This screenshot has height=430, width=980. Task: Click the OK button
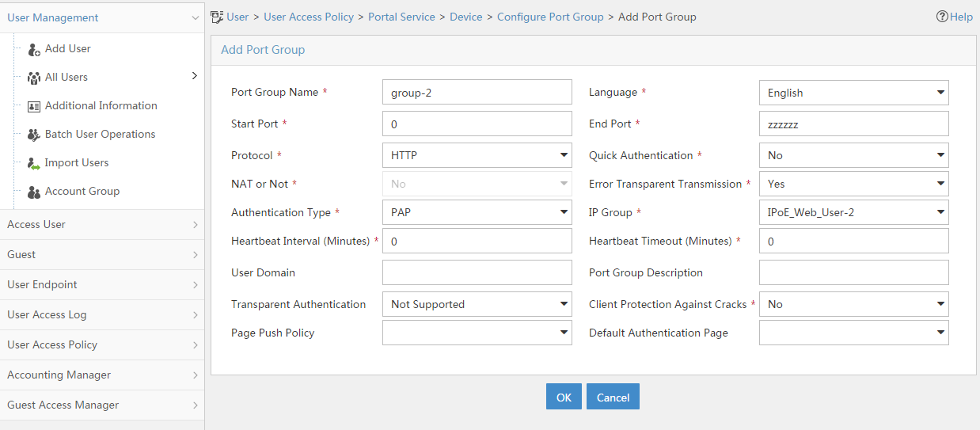564,397
